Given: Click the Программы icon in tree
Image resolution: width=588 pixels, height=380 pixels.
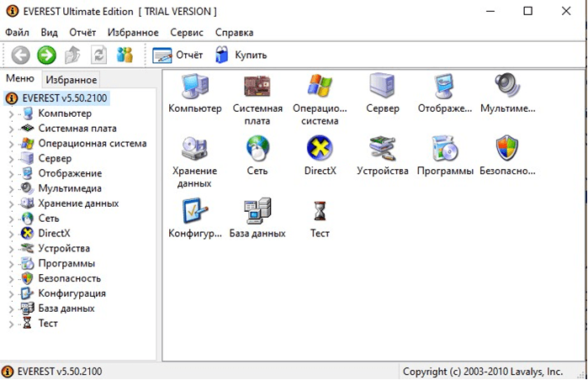Looking at the screenshot, I should tap(27, 263).
